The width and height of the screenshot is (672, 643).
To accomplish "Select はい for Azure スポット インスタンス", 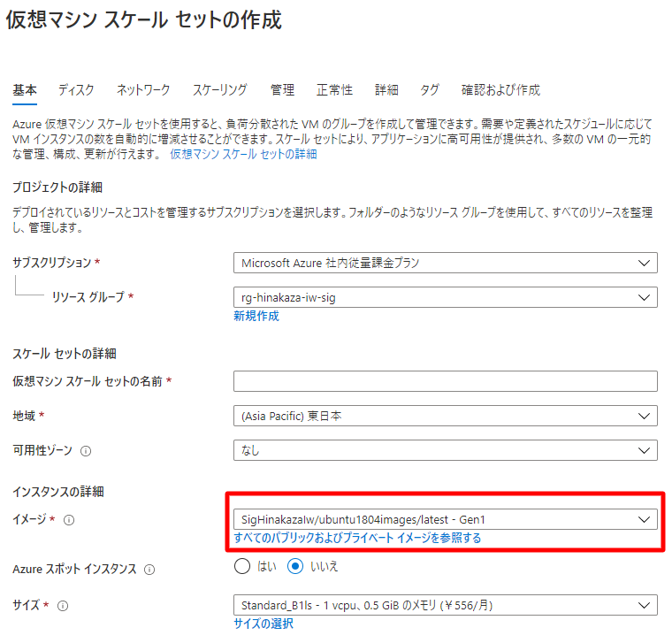I will tap(242, 566).
